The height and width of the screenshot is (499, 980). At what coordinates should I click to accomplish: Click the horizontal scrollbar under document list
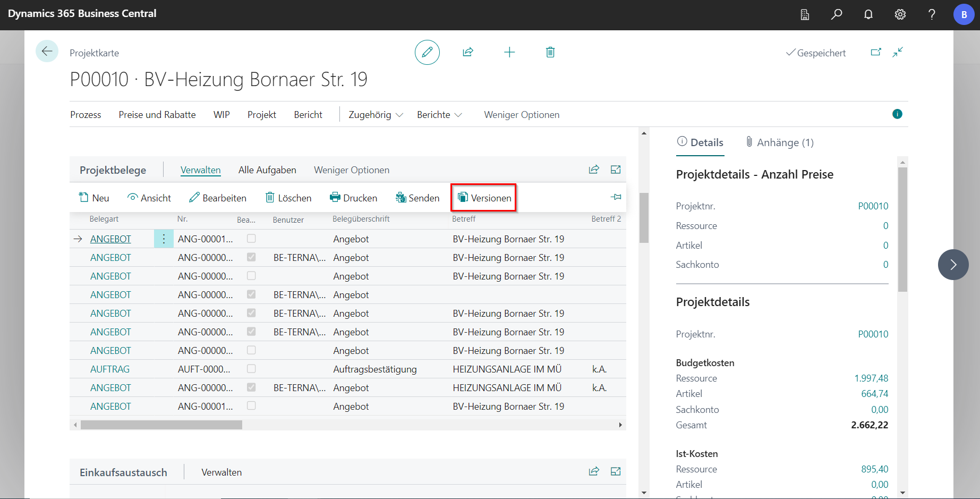(161, 425)
